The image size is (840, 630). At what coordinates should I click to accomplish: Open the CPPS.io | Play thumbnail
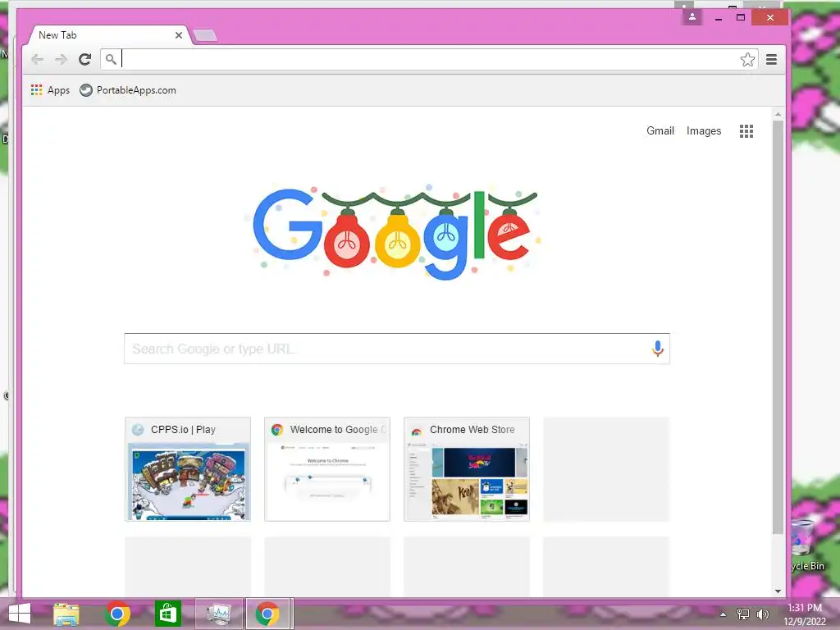click(188, 468)
